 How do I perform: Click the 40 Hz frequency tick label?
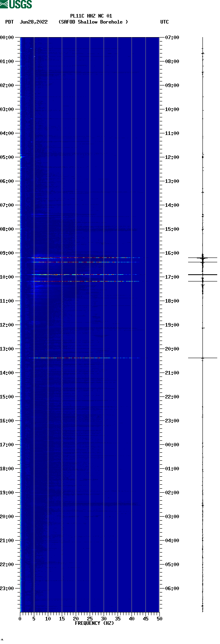pos(132,619)
